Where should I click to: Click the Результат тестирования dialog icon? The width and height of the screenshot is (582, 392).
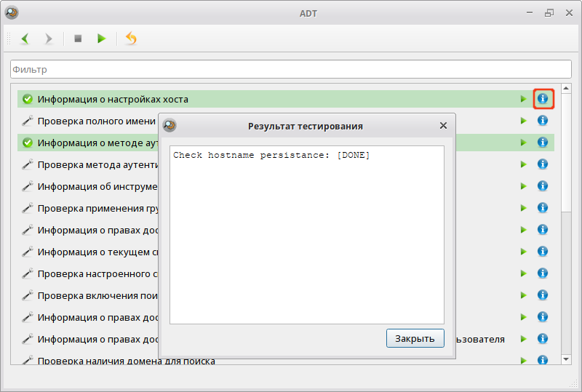pyautogui.click(x=170, y=126)
